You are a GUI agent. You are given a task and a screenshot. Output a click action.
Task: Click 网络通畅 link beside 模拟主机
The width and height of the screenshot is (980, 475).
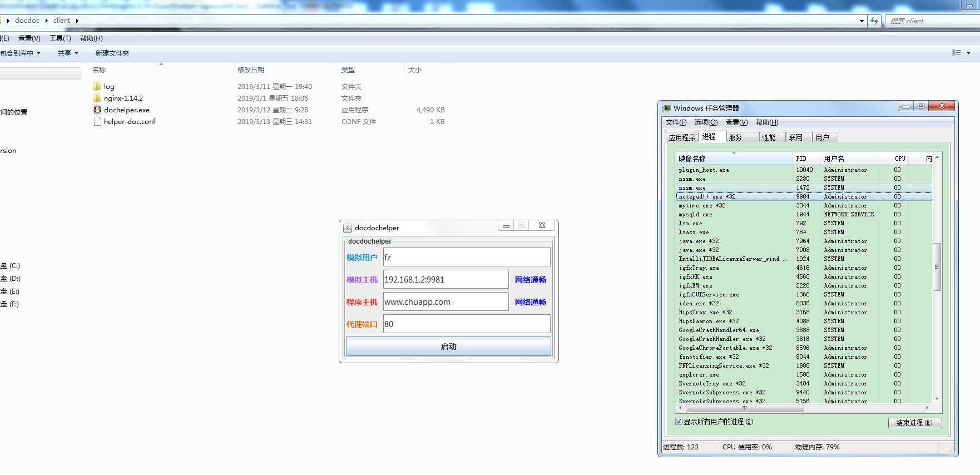coord(530,280)
